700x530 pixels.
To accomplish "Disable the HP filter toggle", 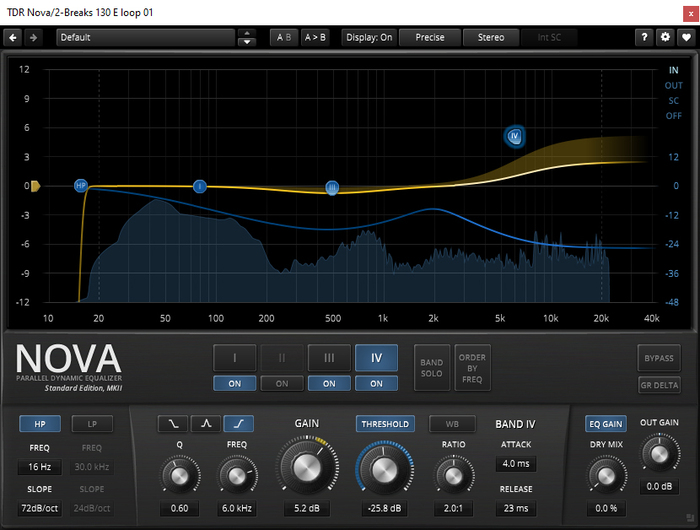I will pos(39,424).
